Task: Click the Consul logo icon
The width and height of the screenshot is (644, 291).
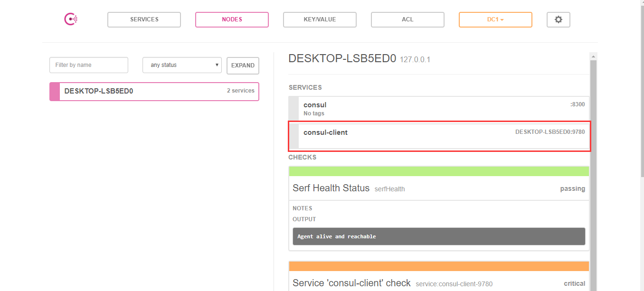Action: point(71,19)
